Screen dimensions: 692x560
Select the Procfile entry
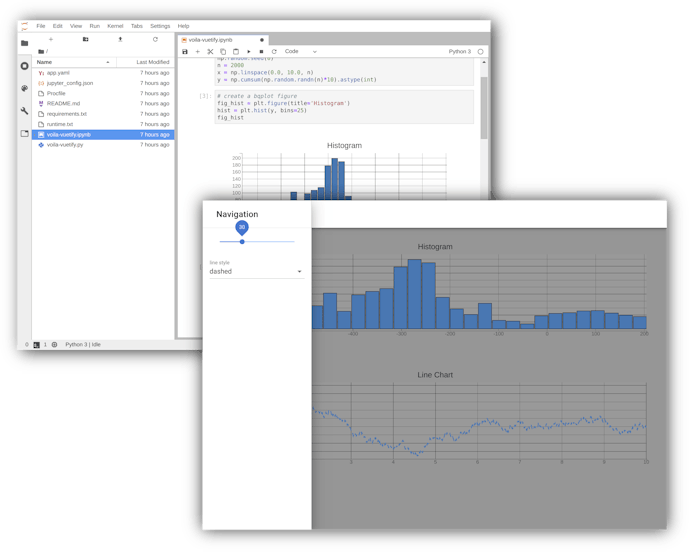tap(103, 93)
